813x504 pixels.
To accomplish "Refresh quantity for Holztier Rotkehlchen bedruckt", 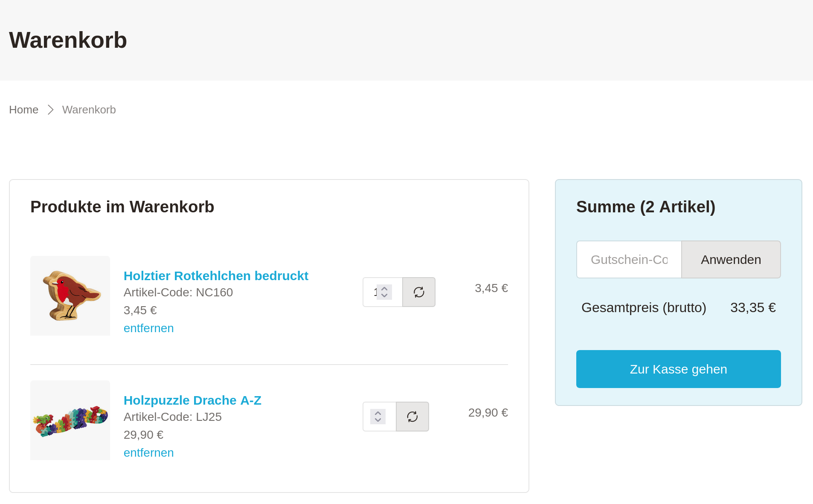I will coord(418,292).
